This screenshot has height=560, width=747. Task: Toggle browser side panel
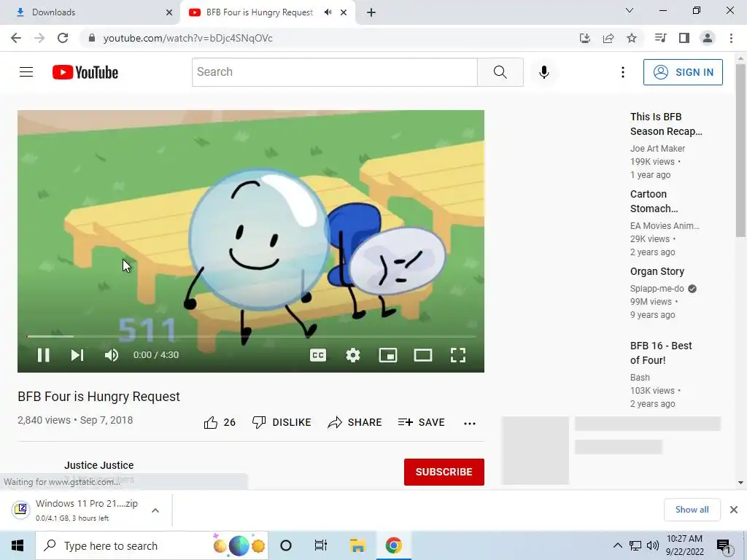684,38
